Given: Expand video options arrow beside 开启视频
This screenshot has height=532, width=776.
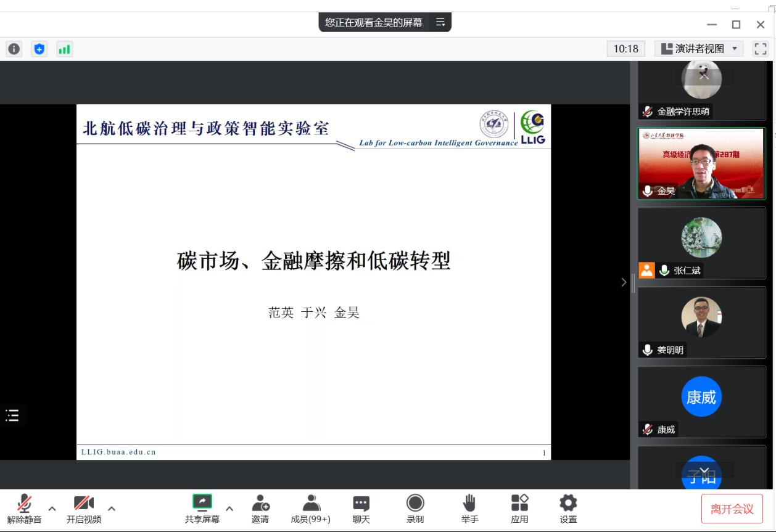Looking at the screenshot, I should 112,509.
